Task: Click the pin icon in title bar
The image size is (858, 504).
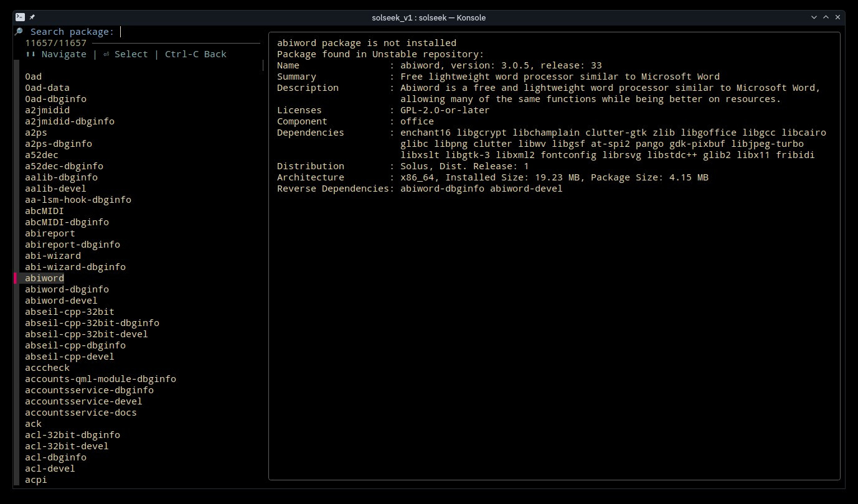Action: pyautogui.click(x=32, y=17)
